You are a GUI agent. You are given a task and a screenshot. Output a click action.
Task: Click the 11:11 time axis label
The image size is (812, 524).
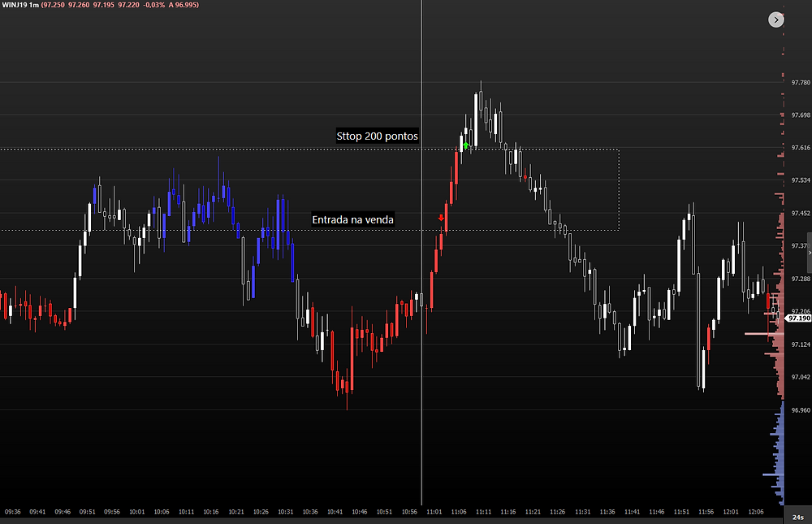pyautogui.click(x=484, y=512)
